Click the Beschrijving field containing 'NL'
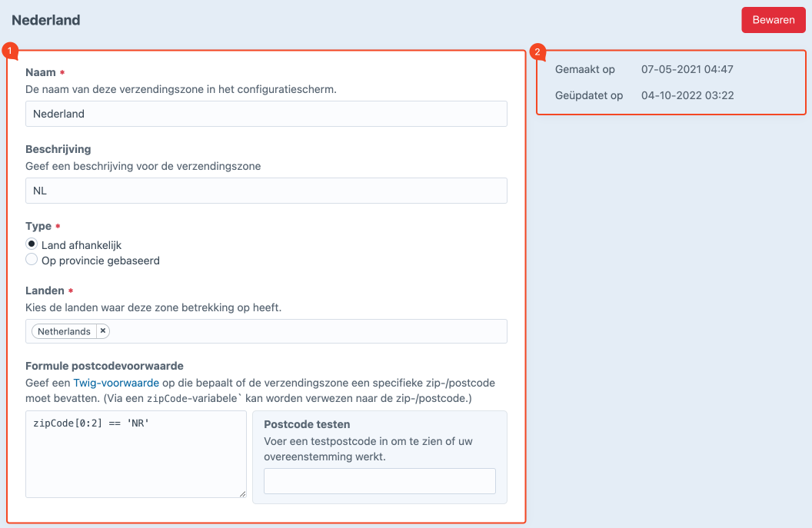This screenshot has height=528, width=812. click(266, 191)
